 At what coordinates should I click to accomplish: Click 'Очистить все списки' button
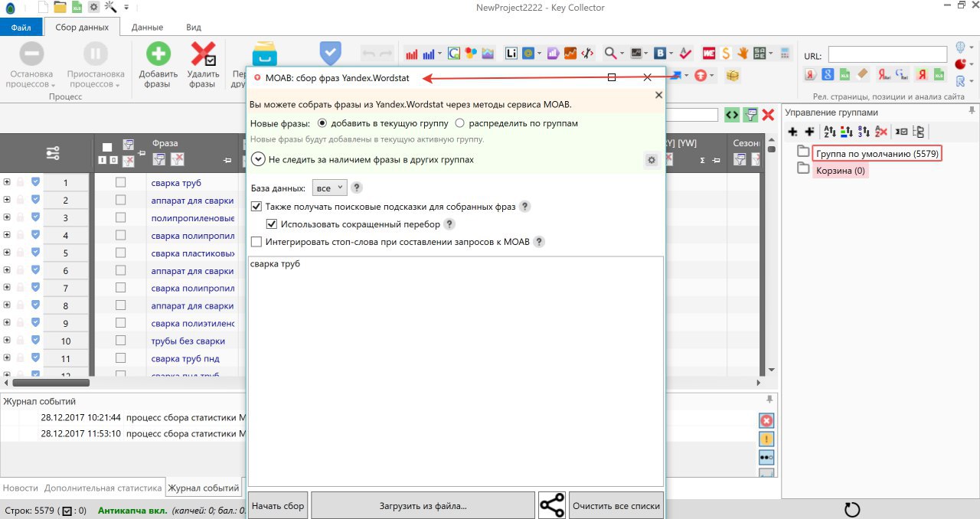point(616,506)
